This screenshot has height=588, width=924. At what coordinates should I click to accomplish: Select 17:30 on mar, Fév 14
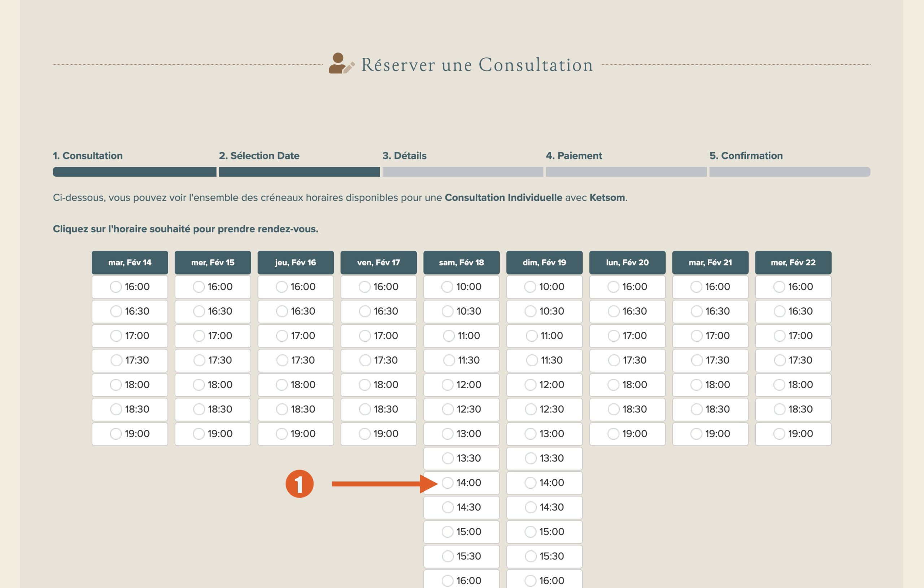point(130,360)
